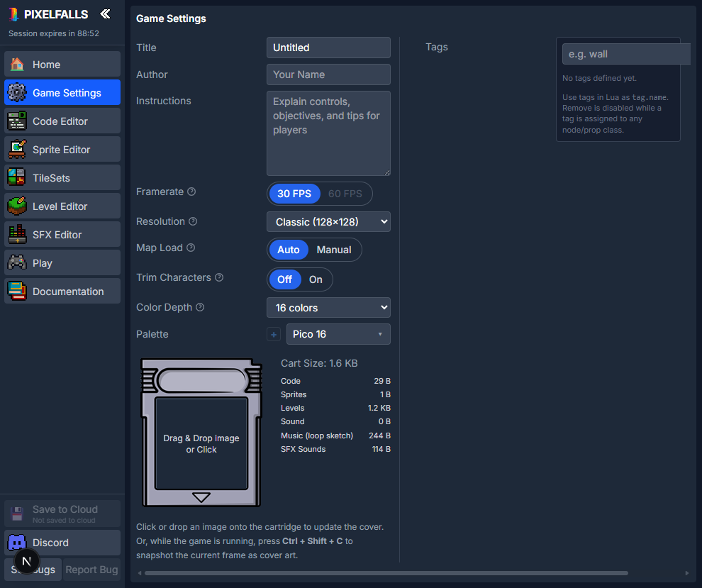Go to Sprite Editor

click(62, 150)
